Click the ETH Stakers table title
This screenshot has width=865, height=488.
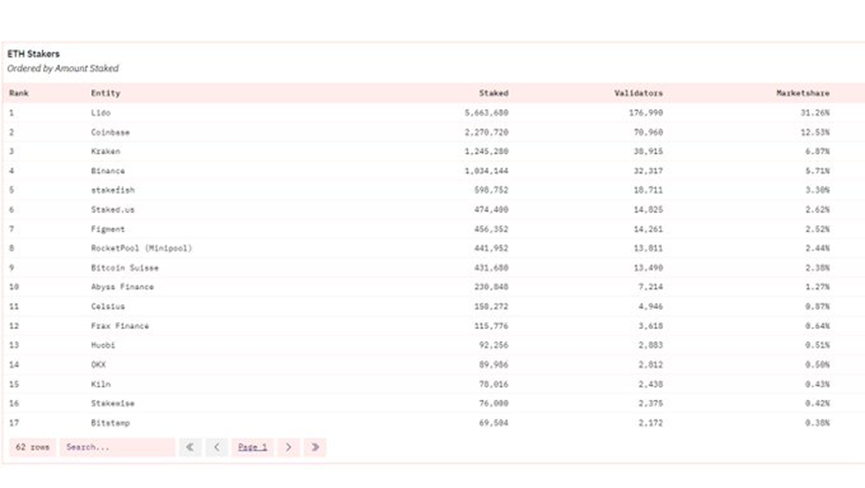(33, 54)
